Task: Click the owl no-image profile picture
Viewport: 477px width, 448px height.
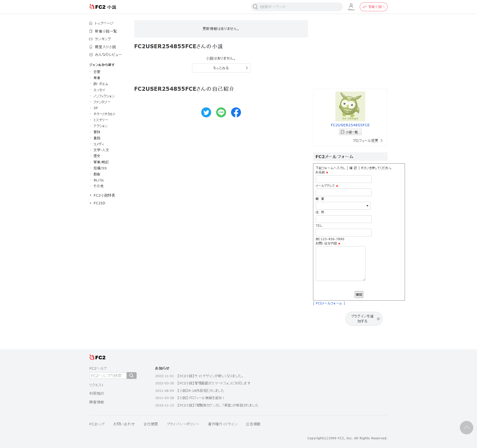Action: (x=350, y=106)
